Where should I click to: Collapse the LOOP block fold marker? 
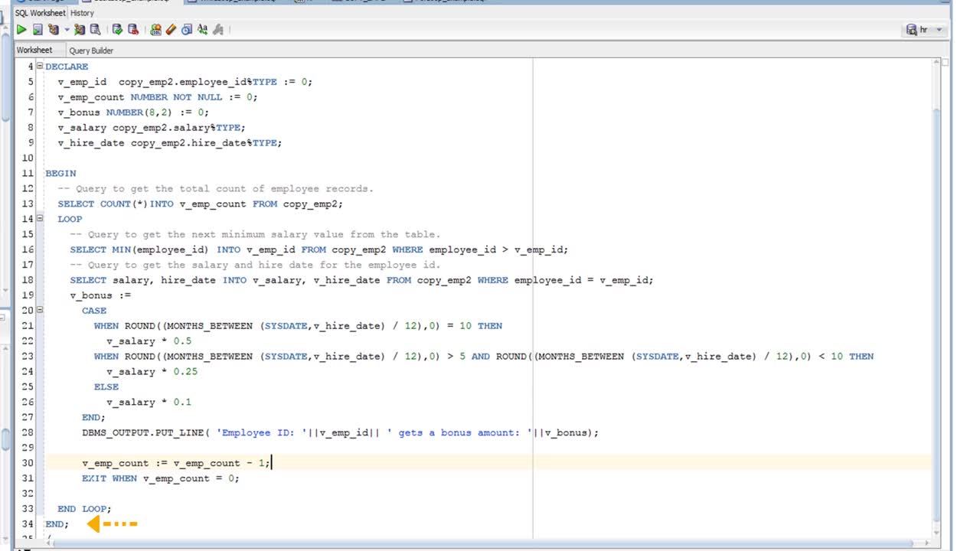click(x=39, y=219)
